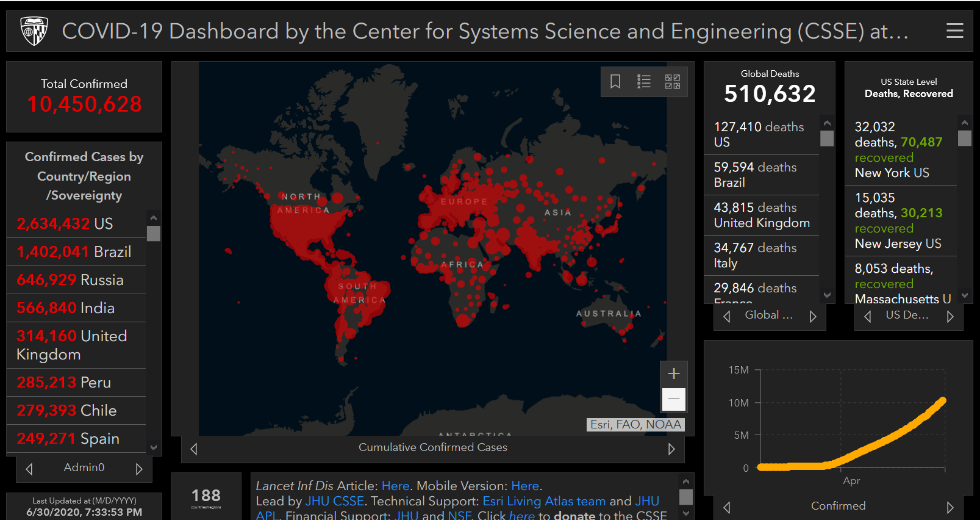This screenshot has width=980, height=520.
Task: Open the basemap gallery grid icon
Action: pos(672,81)
